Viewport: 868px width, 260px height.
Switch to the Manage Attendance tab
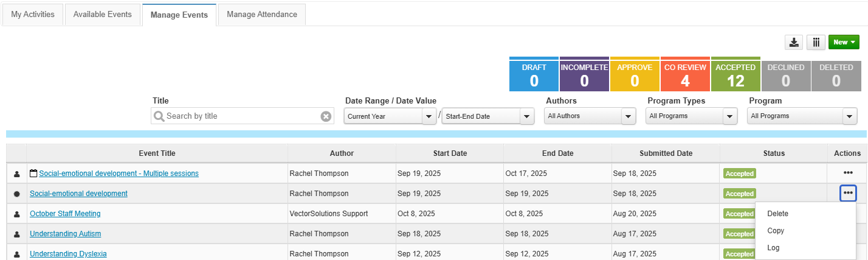point(262,15)
